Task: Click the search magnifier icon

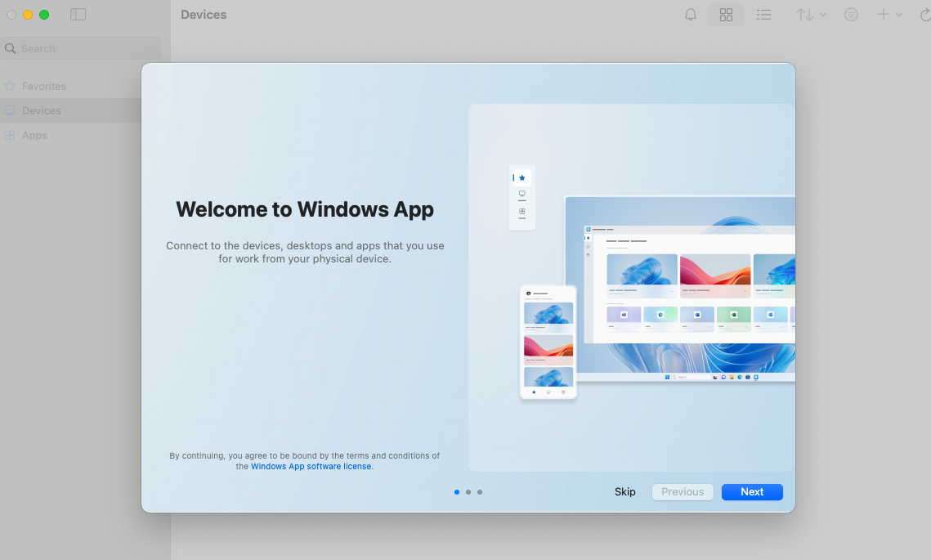Action: click(x=10, y=48)
